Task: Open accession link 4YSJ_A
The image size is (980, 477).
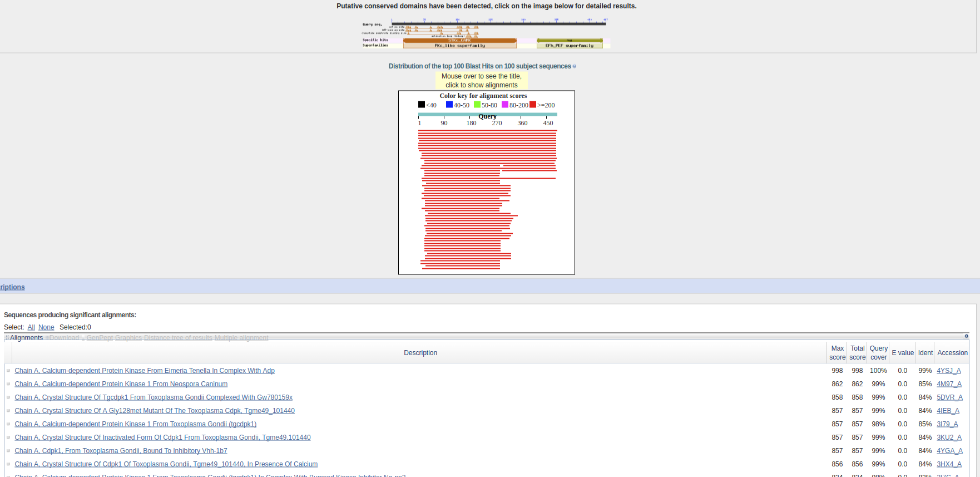Action: (x=948, y=371)
